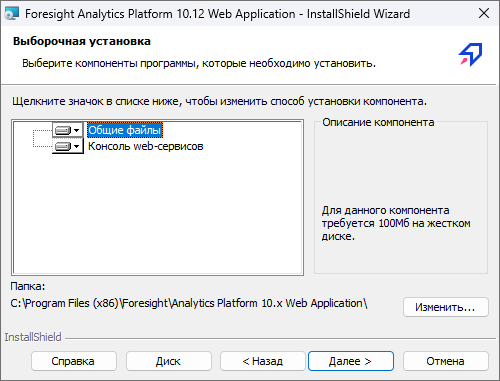Click empty area of the component list
This screenshot has width=500, height=381.
point(157,213)
